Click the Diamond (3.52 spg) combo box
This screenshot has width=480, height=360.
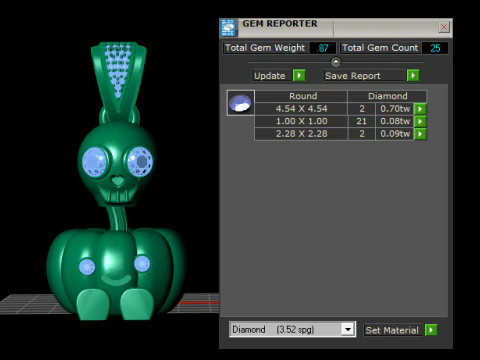pos(292,330)
